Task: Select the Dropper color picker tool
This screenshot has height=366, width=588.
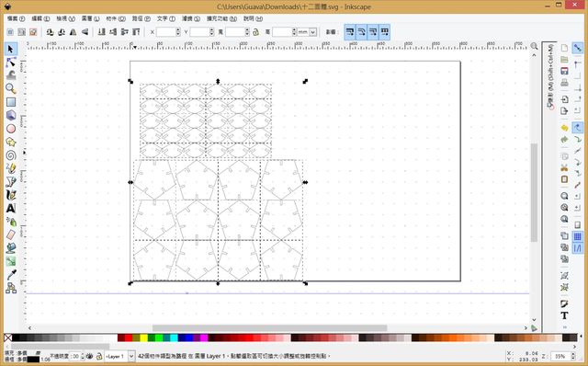Action: click(11, 275)
